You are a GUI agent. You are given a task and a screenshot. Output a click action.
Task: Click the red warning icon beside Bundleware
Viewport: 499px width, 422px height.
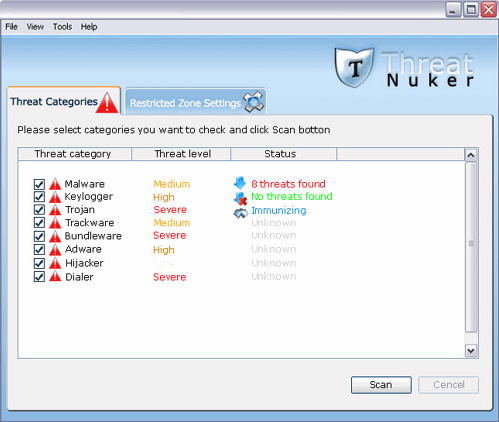(55, 236)
